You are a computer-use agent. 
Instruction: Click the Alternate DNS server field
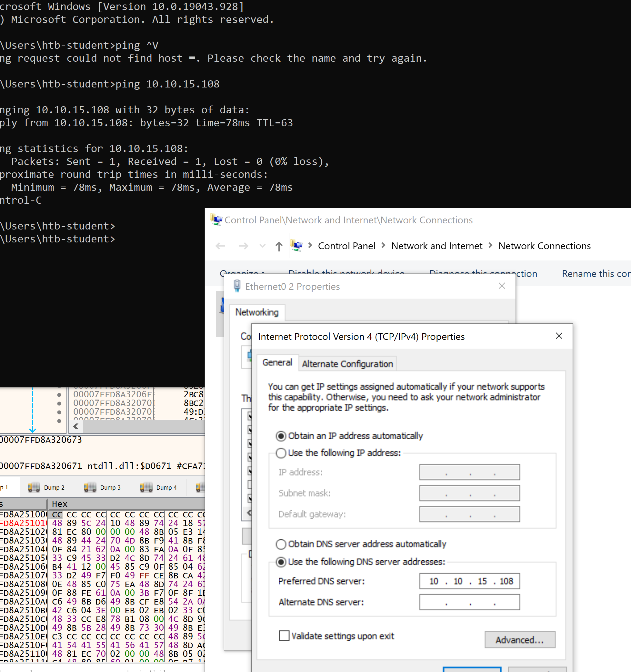[469, 602]
